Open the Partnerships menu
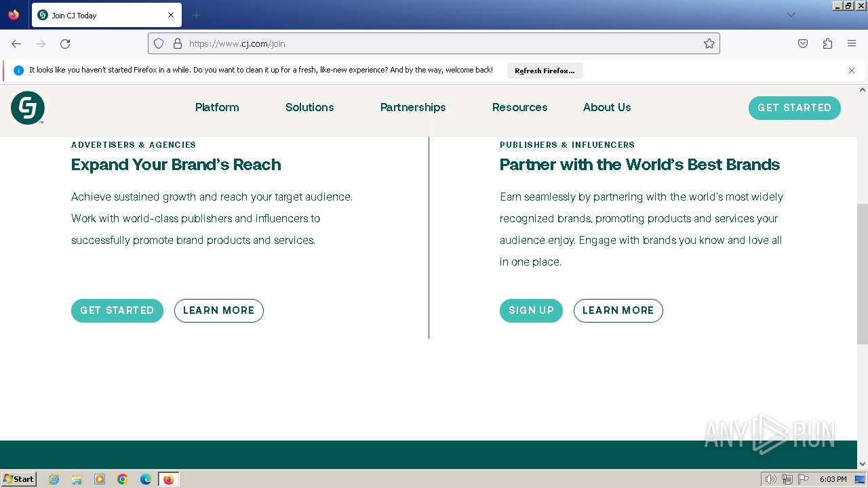 coord(413,107)
